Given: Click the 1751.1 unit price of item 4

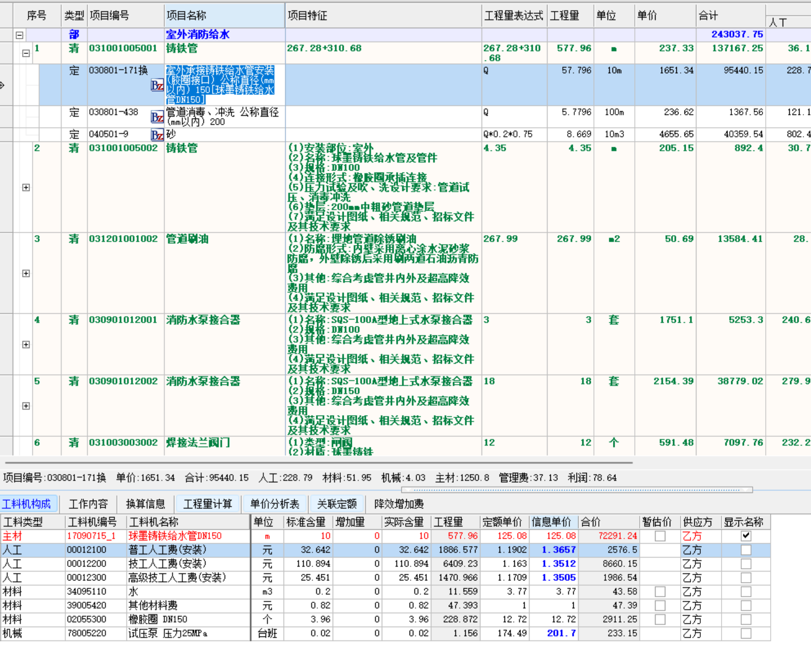Looking at the screenshot, I should [x=676, y=320].
